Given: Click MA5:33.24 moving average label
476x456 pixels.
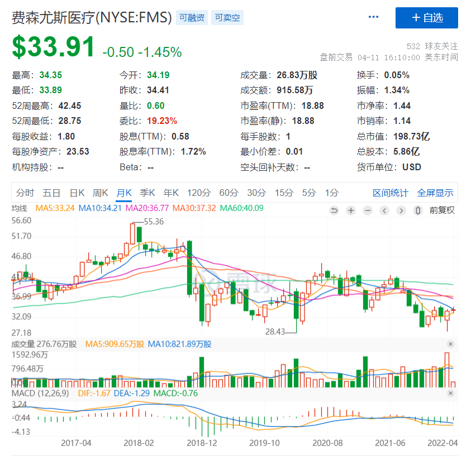Looking at the screenshot, I should click(55, 208).
